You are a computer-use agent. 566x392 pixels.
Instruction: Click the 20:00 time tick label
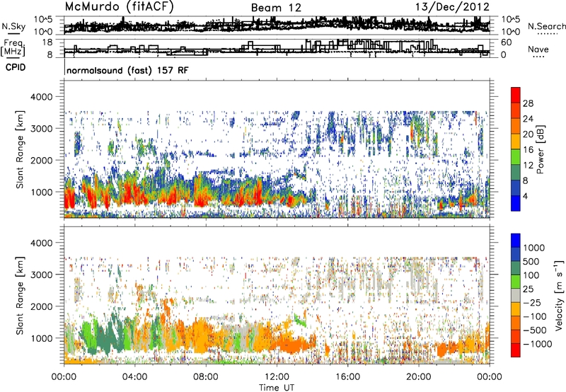pyautogui.click(x=419, y=377)
